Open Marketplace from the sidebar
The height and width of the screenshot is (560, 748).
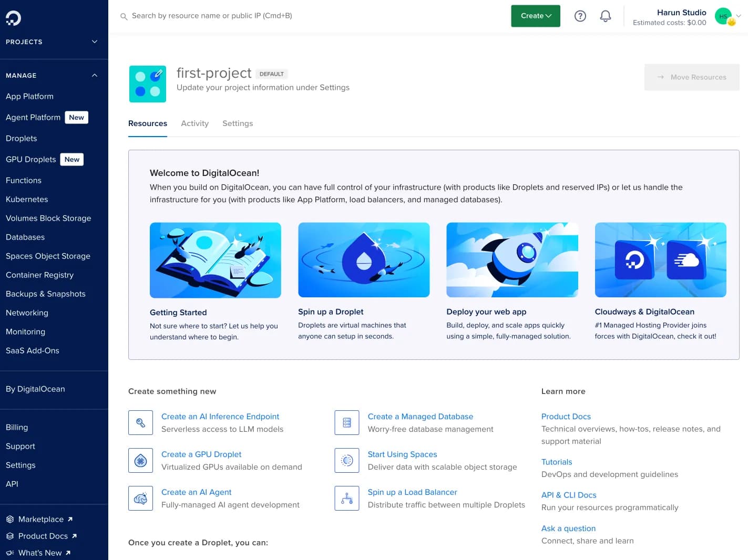40,519
